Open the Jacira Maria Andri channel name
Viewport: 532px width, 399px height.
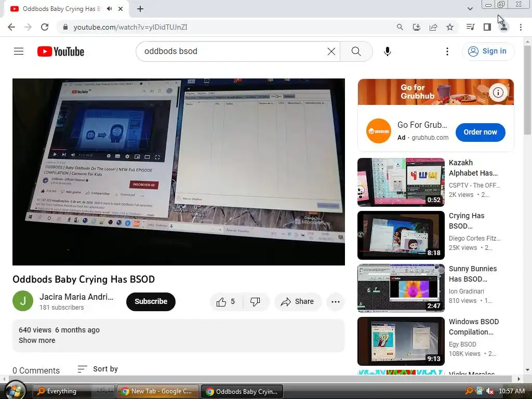[x=76, y=297]
